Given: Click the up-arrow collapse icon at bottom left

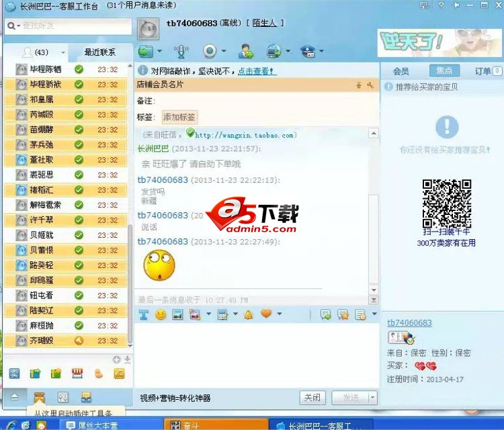Looking at the screenshot, I should click(15, 397).
